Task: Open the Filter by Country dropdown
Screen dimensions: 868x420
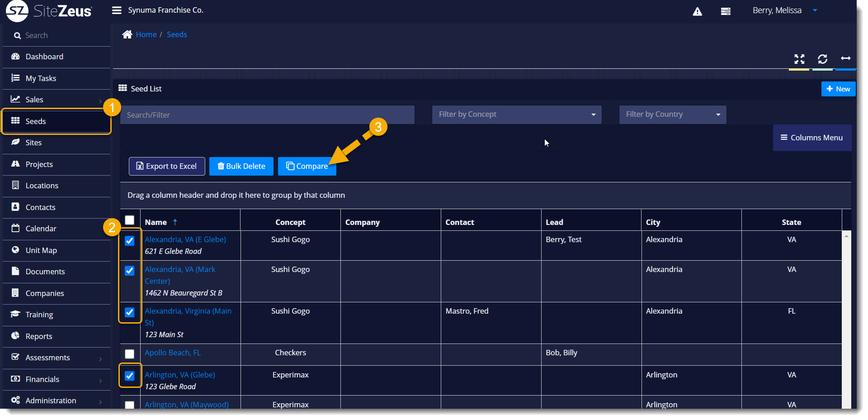Action: point(673,115)
